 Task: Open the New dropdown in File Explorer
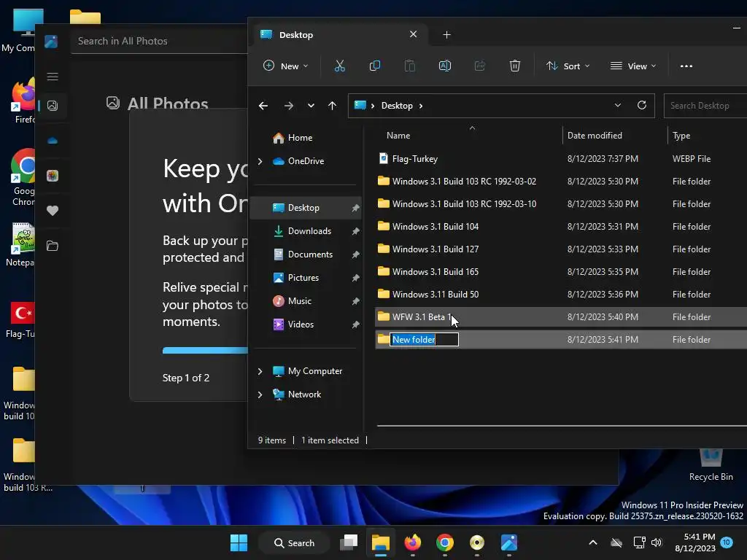(x=286, y=66)
